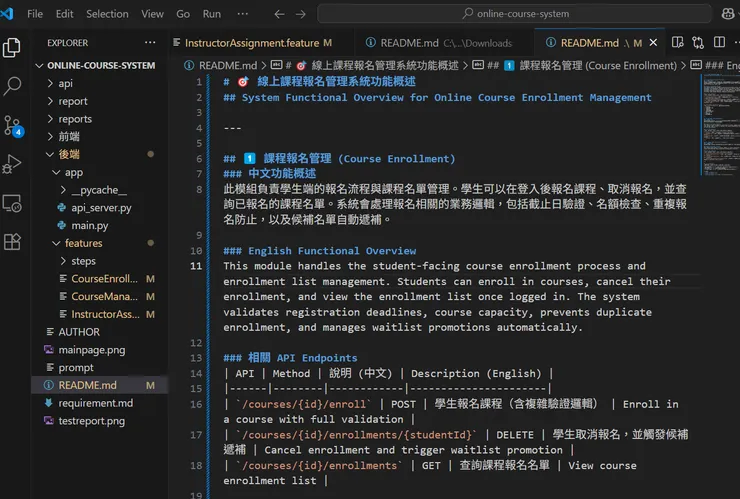Click '/courses/{id}/enroll' code text
This screenshot has width=740, height=499.
coord(303,404)
